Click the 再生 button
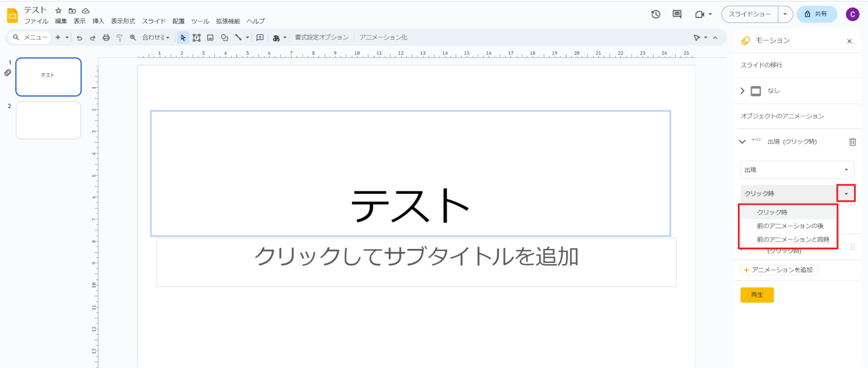 click(757, 295)
